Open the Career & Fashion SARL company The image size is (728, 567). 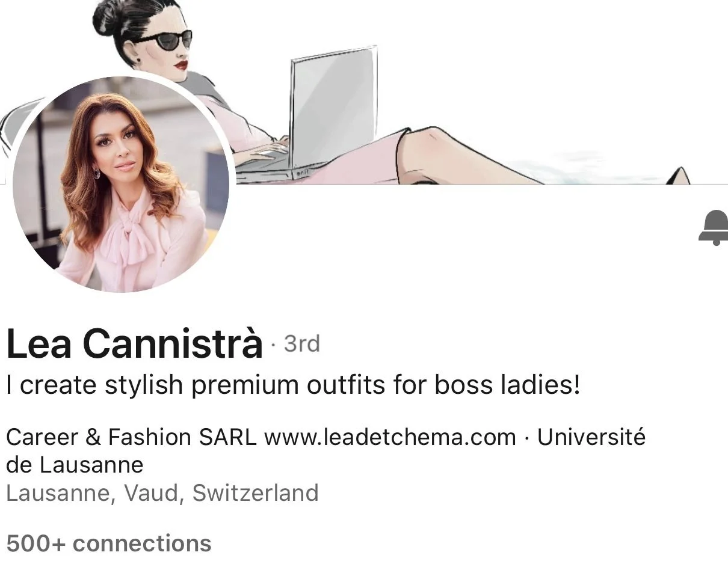coord(131,437)
